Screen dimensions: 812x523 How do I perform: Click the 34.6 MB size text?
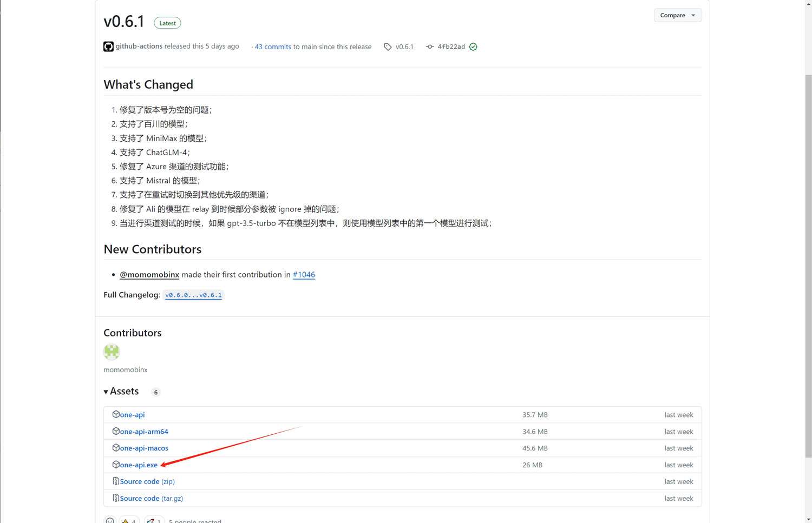point(535,432)
